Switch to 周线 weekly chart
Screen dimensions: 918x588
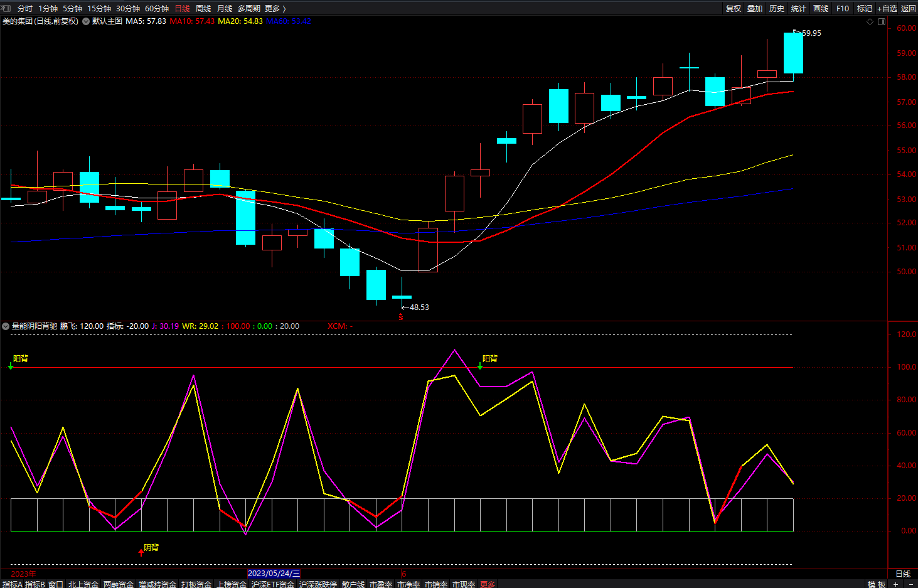click(203, 8)
